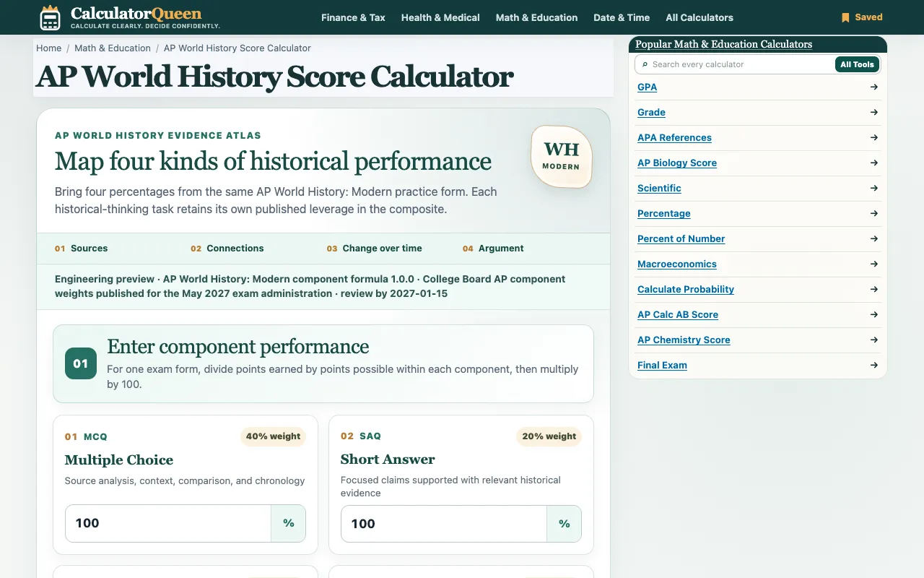924x578 pixels.
Task: Open the Date & Time menu
Action: [x=622, y=17]
